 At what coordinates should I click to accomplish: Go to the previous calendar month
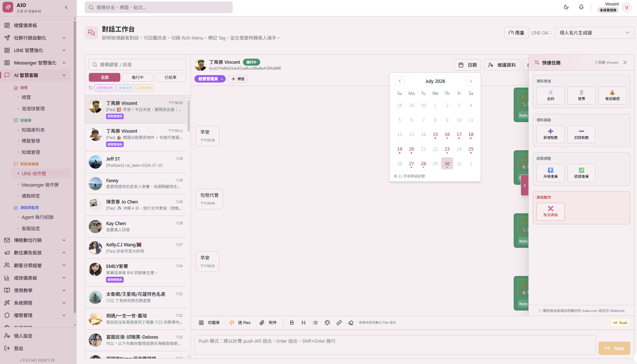(400, 81)
